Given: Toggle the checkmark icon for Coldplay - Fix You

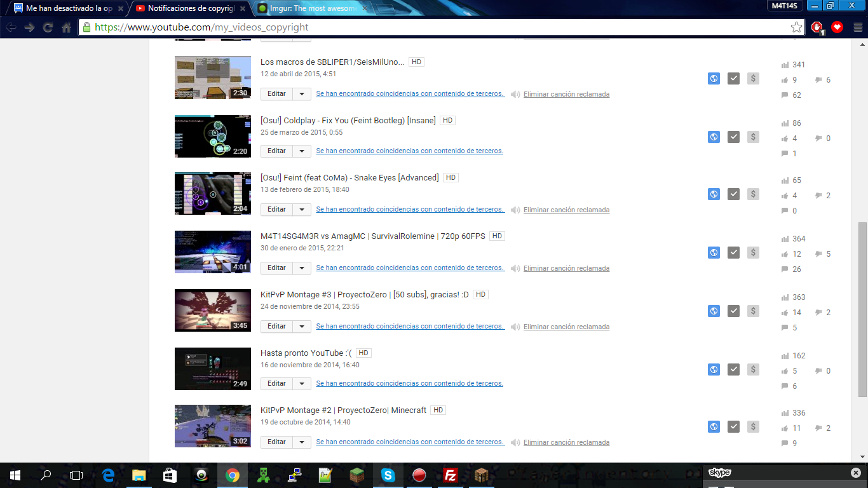Looking at the screenshot, I should pyautogui.click(x=733, y=137).
